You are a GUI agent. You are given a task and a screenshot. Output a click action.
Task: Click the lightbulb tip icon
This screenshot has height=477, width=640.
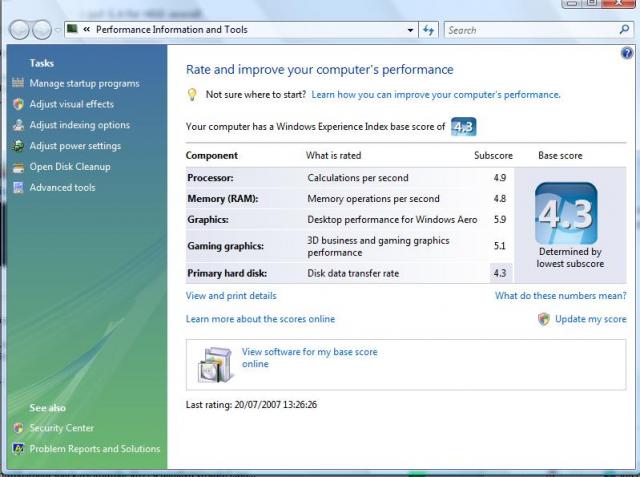tap(192, 95)
